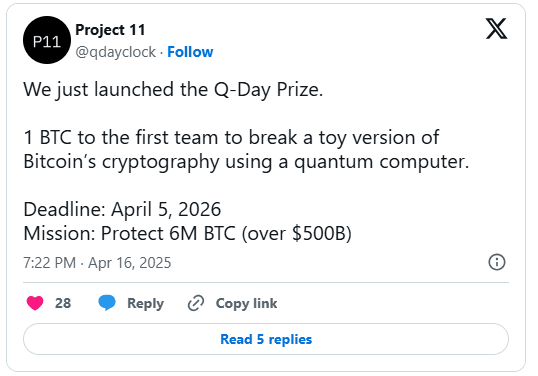This screenshot has width=538, height=376.
Task: Click the 28 likes count
Action: click(x=63, y=303)
